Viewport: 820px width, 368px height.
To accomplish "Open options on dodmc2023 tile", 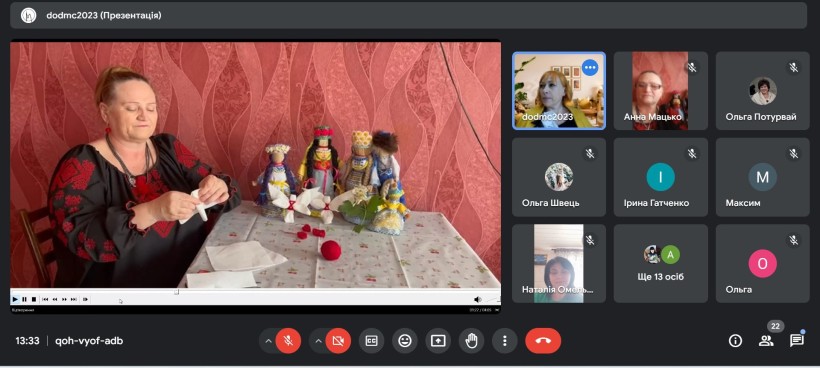I will pos(590,67).
